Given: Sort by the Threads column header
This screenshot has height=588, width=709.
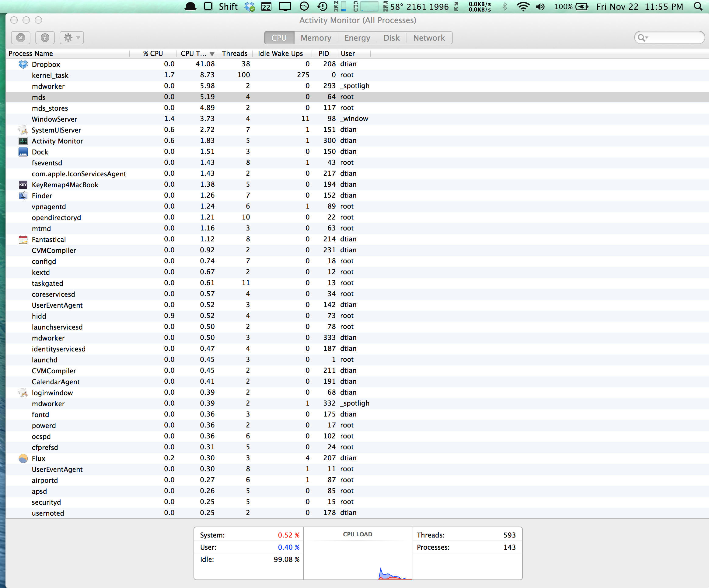Looking at the screenshot, I should (234, 53).
